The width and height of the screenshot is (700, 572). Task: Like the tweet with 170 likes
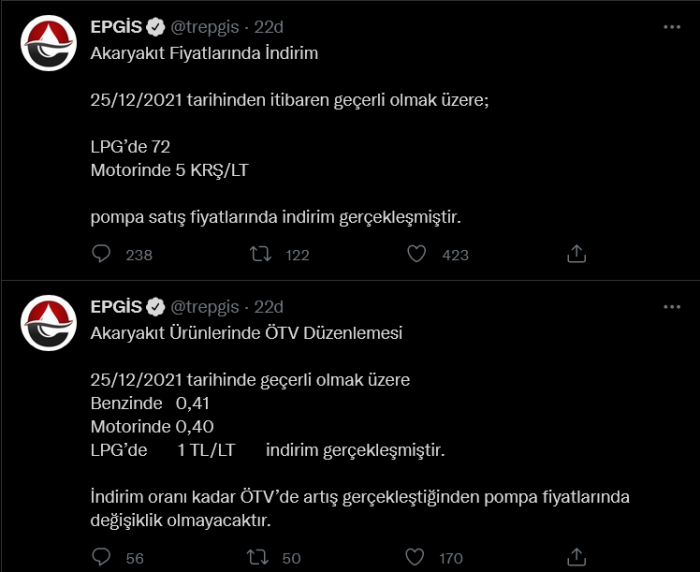tap(417, 557)
